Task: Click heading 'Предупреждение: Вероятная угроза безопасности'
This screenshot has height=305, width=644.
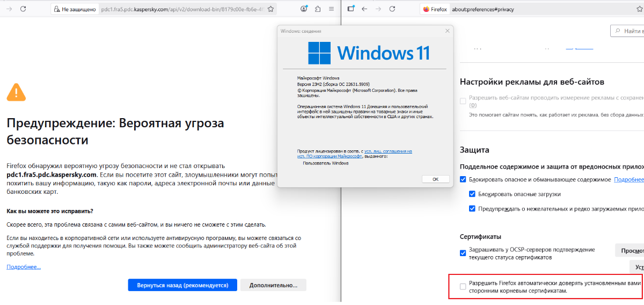Action: (115, 132)
